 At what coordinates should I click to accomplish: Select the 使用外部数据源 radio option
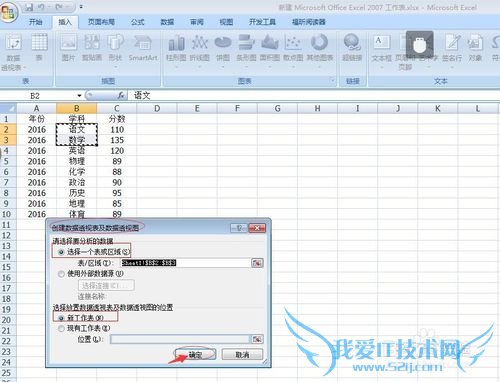[x=61, y=274]
